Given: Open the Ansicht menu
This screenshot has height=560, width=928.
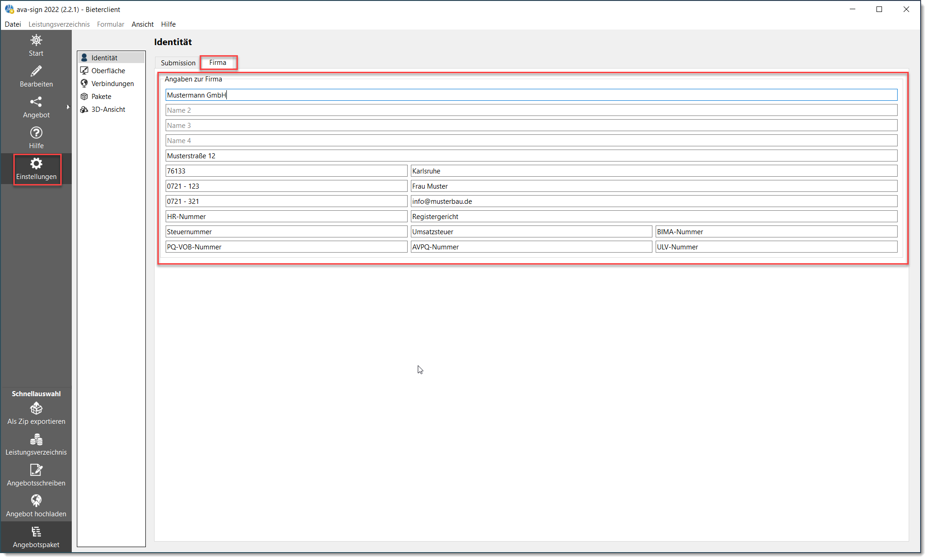Looking at the screenshot, I should click(143, 24).
